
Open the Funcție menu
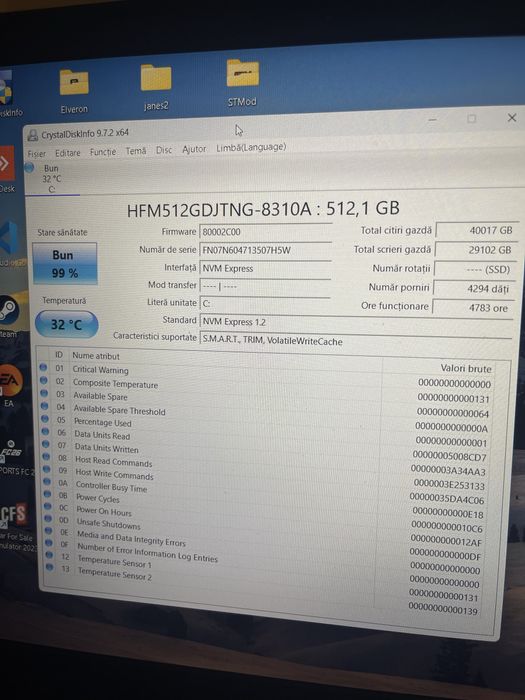click(103, 152)
